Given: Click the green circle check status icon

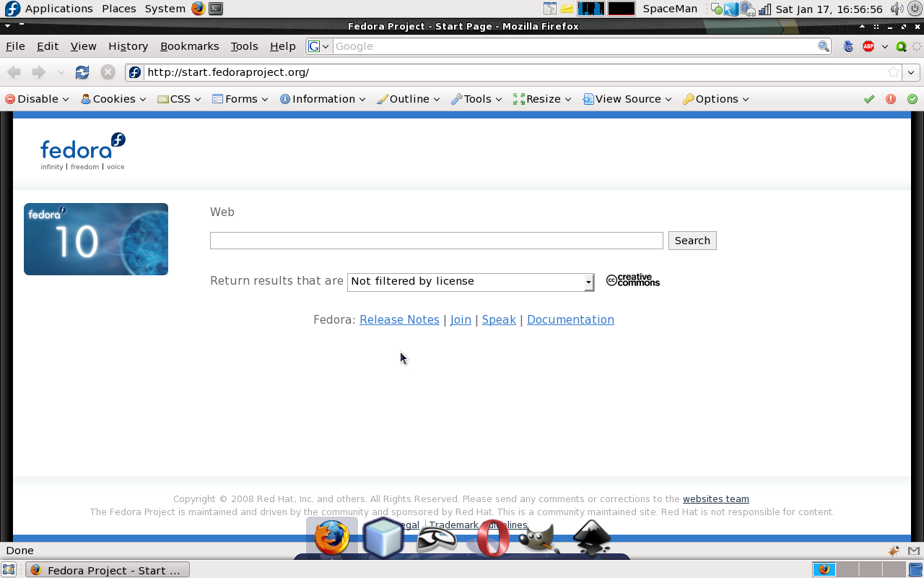Looking at the screenshot, I should pyautogui.click(x=912, y=99).
